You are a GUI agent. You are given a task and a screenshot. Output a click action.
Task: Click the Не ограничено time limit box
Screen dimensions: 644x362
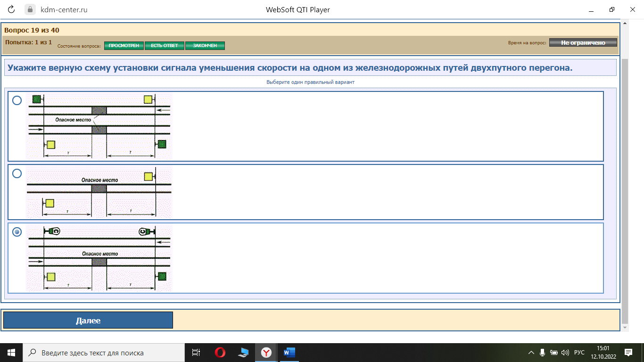pyautogui.click(x=583, y=42)
